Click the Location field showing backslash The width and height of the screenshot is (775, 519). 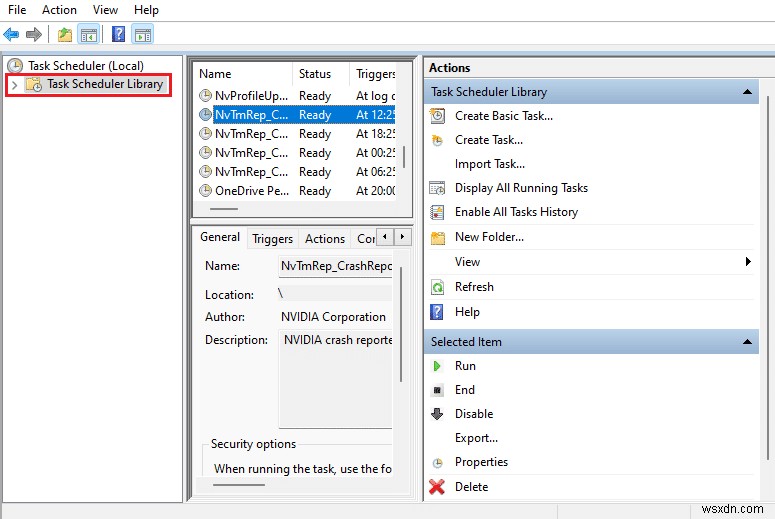(335, 294)
